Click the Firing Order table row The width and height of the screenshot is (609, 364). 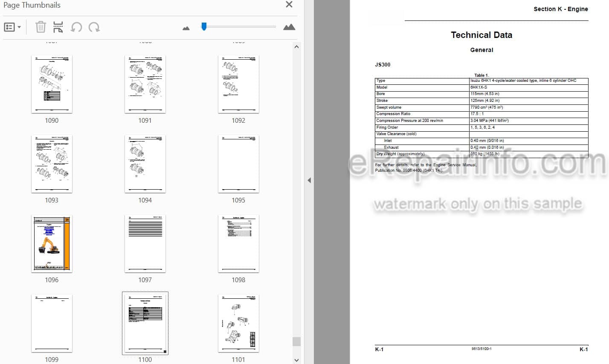point(481,127)
